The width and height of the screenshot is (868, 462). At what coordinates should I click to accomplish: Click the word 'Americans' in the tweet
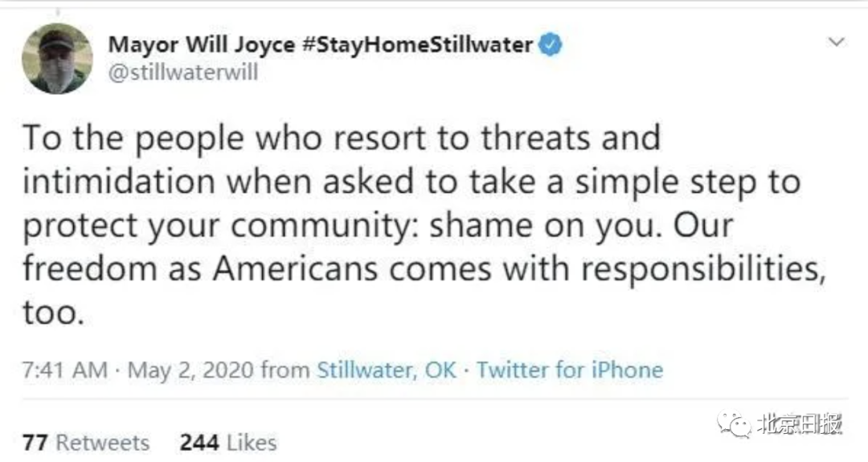(x=296, y=269)
